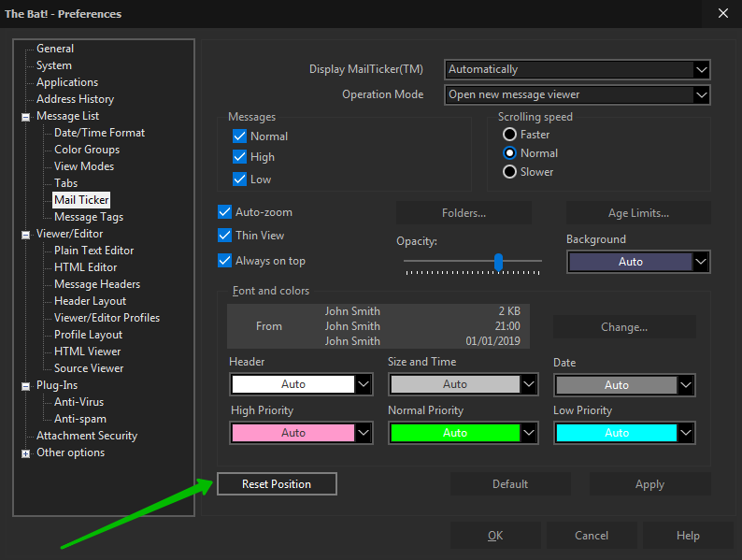The width and height of the screenshot is (742, 560).
Task: Collapse the Message List tree node
Action: point(25,117)
